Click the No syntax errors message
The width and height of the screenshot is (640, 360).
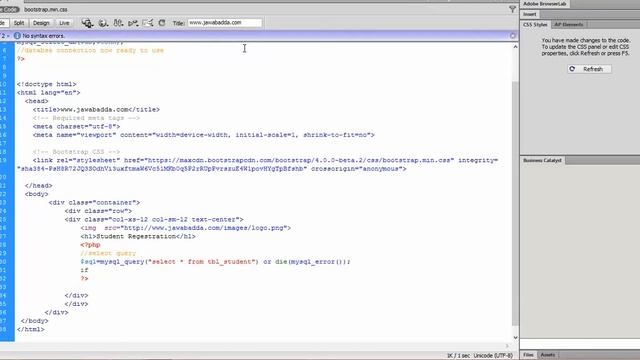tap(44, 36)
